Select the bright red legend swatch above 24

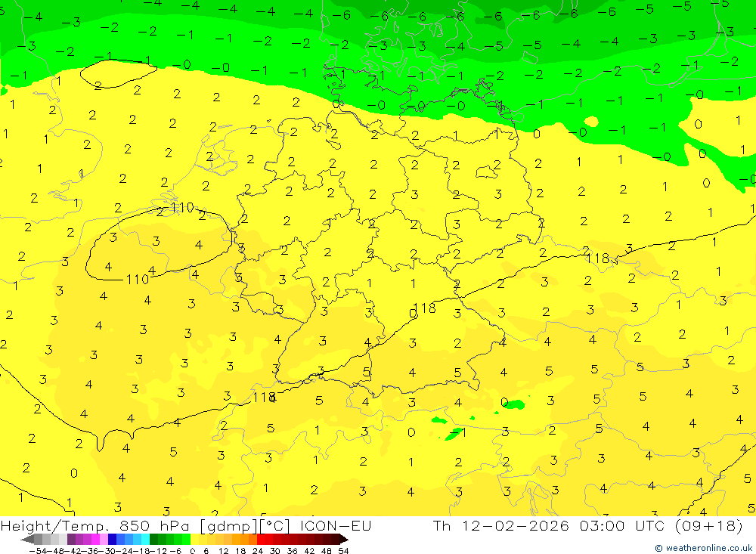tap(261, 539)
